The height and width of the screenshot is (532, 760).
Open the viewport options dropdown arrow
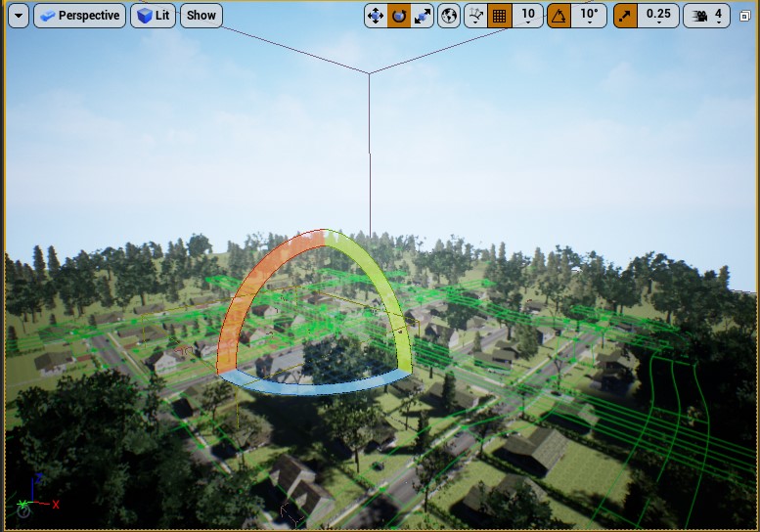point(19,16)
